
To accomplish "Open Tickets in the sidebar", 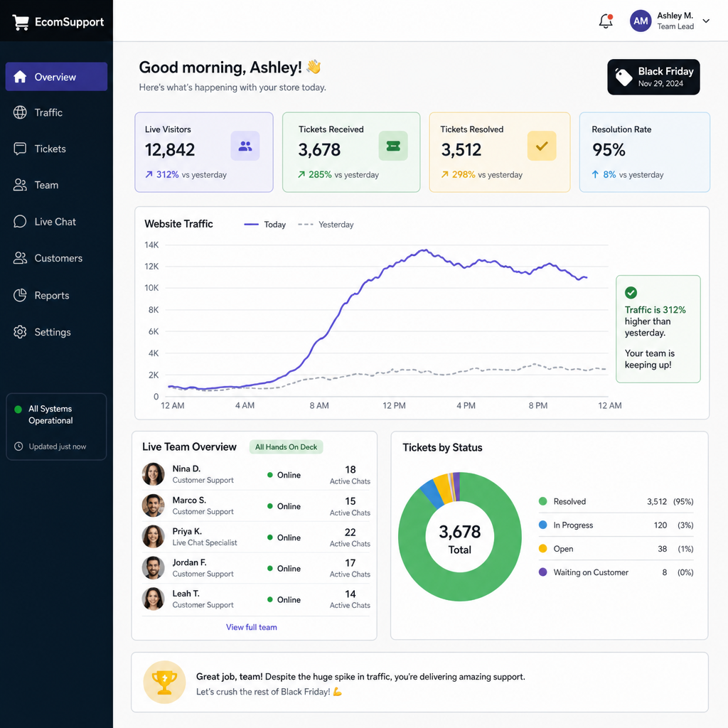I will 56,149.
